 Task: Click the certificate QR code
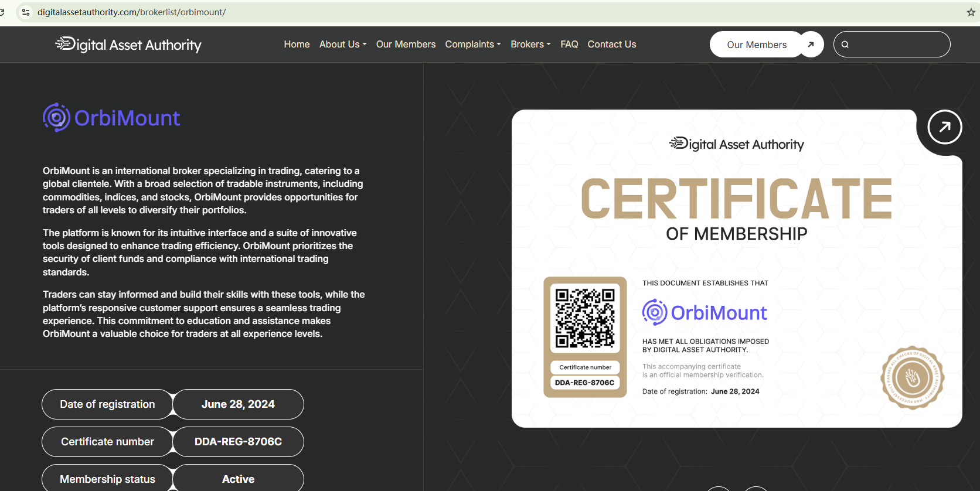tap(585, 318)
